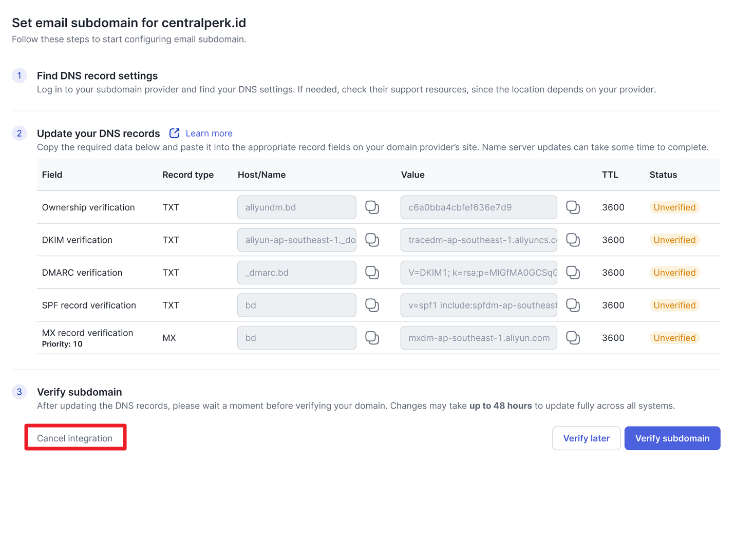Copy the MX record host name
Image resolution: width=735 pixels, height=560 pixels.
point(372,338)
